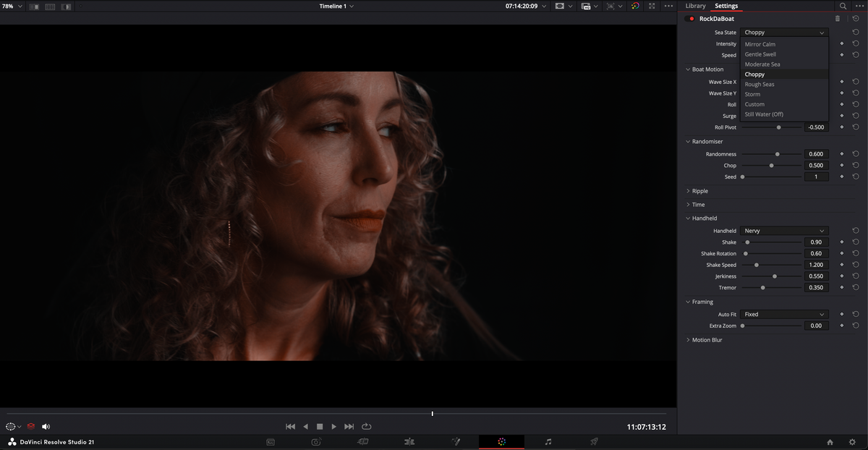The height and width of the screenshot is (450, 868).
Task: Reset the Shake Rotation parameter
Action: 856,254
